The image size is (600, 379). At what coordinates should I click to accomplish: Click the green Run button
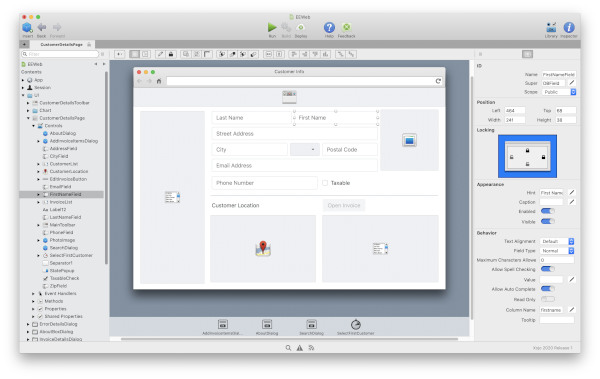pyautogui.click(x=272, y=27)
